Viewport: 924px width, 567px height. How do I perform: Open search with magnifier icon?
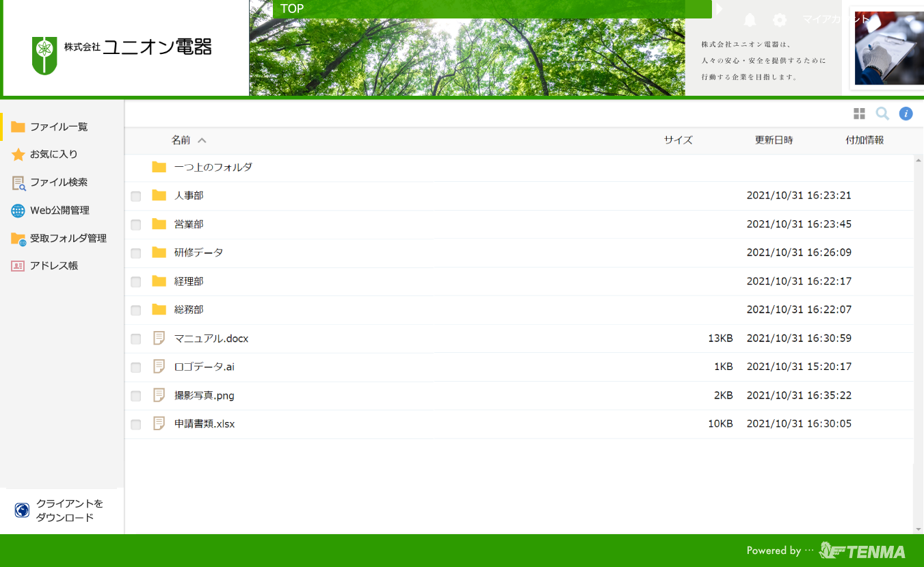coord(882,114)
